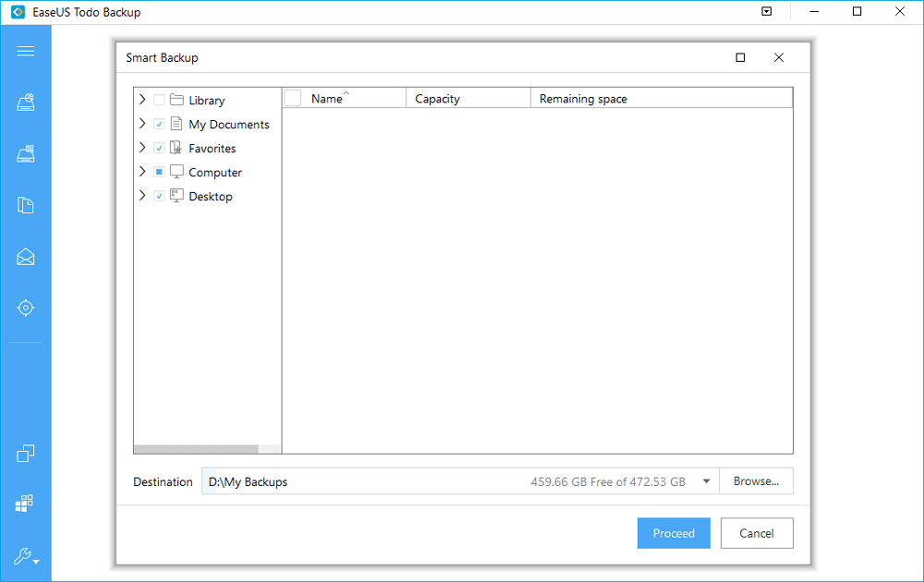Uncheck the Desktop checkbox

click(x=159, y=196)
